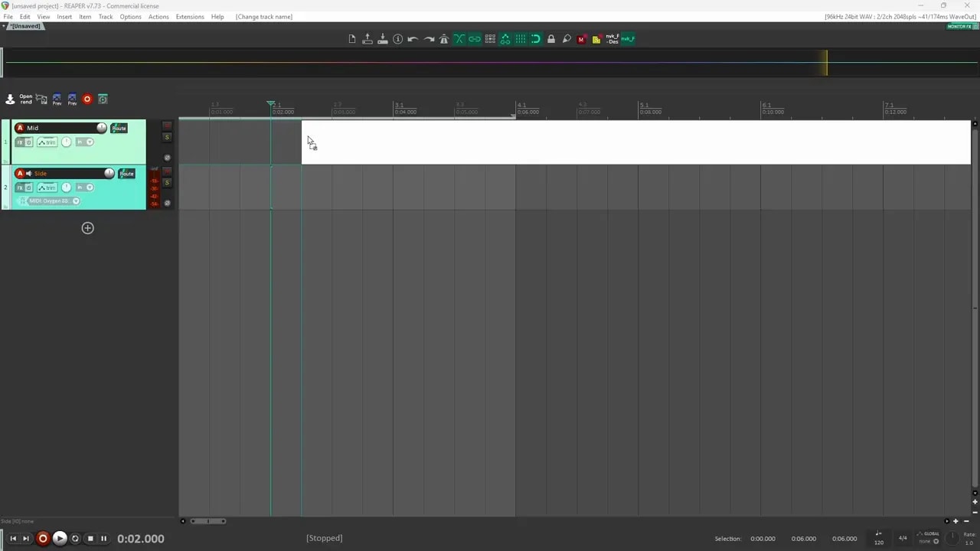Click the Route button on Side track
980x551 pixels.
tap(126, 174)
